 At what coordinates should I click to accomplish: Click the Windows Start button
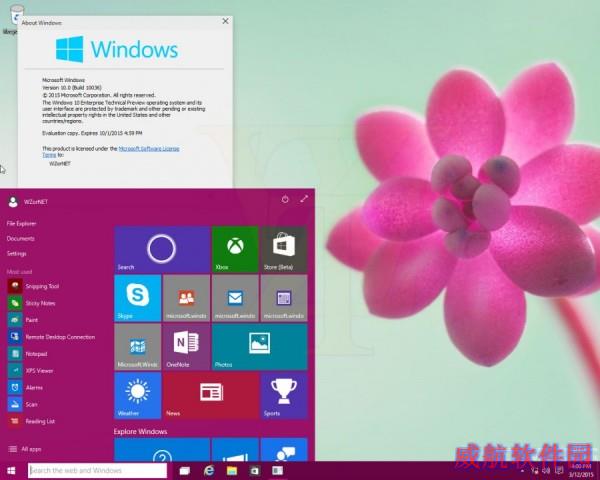coord(11,470)
